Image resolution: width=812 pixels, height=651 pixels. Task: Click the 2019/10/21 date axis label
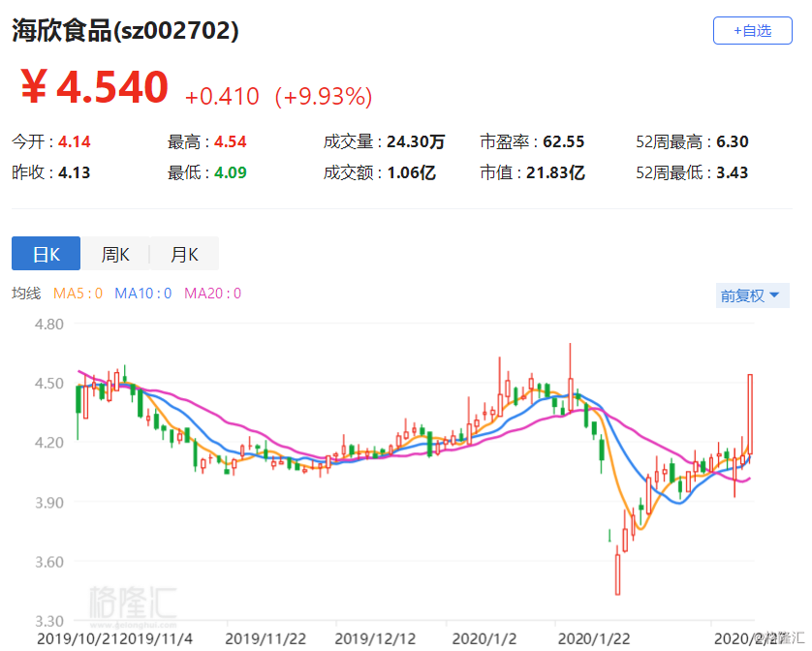(x=79, y=639)
